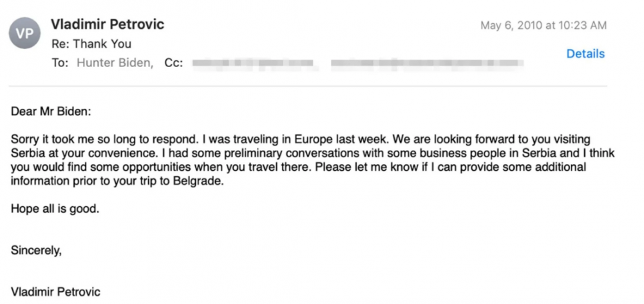Click the Sincerely closing line

[36, 251]
